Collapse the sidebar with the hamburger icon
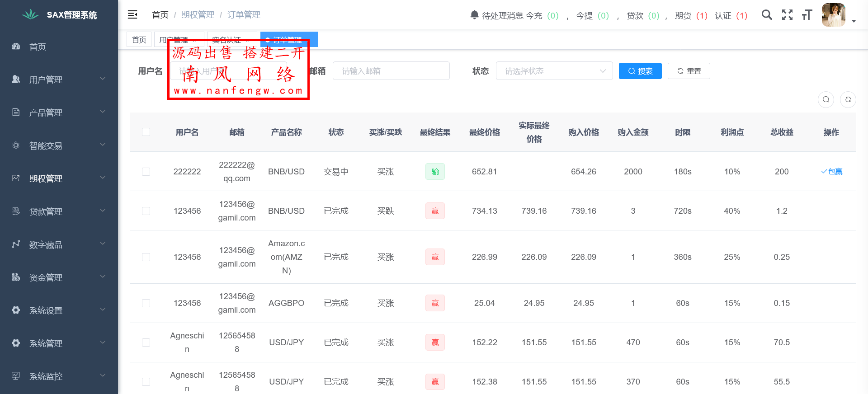The height and width of the screenshot is (394, 868). pos(132,15)
